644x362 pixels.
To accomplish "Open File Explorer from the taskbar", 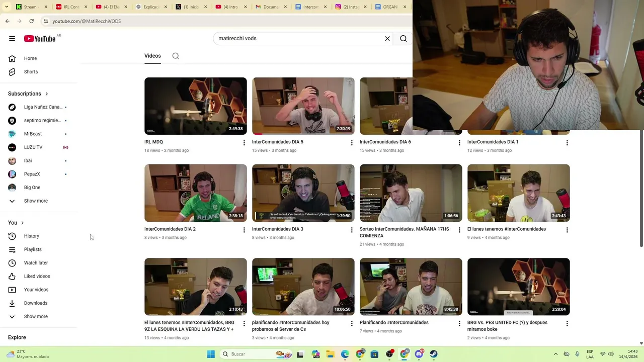I will [330, 354].
